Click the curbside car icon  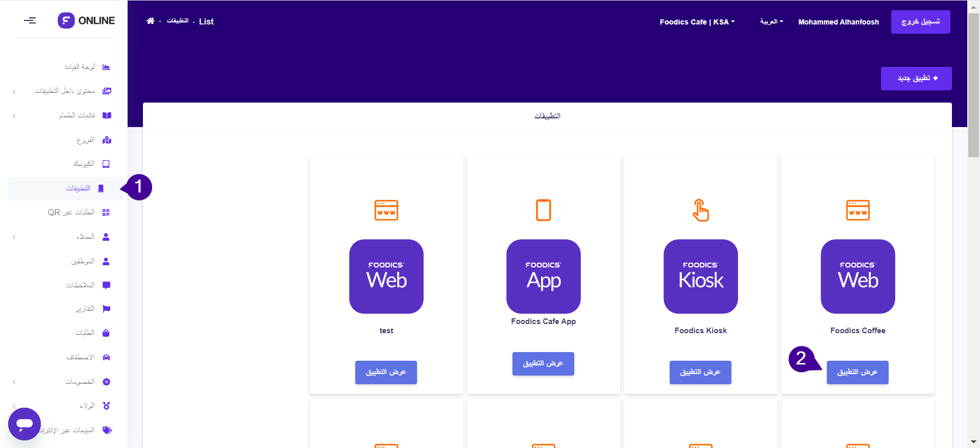pyautogui.click(x=106, y=357)
